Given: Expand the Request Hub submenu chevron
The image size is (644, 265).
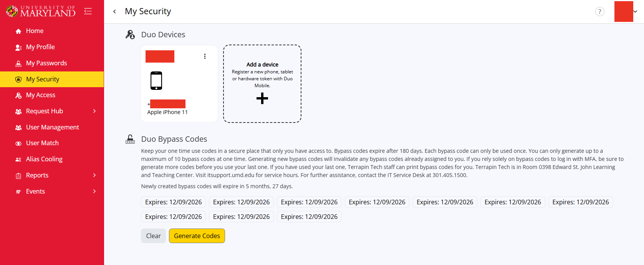Looking at the screenshot, I should click(x=94, y=111).
